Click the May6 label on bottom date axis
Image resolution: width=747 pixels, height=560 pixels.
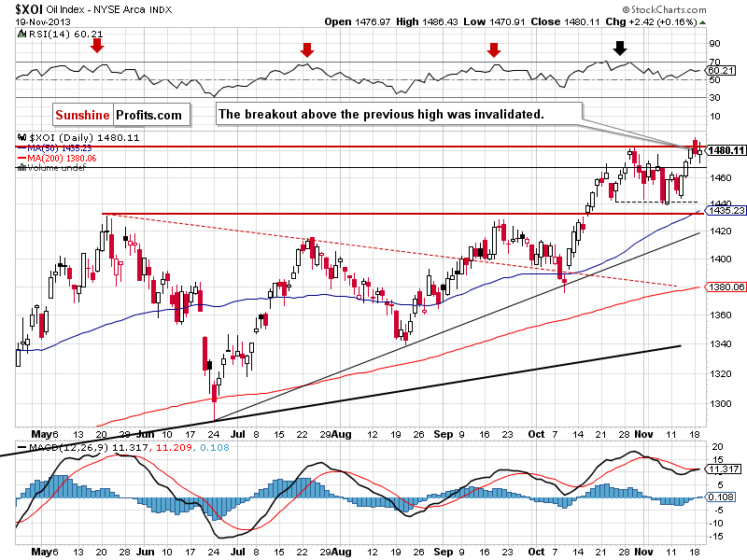click(44, 552)
